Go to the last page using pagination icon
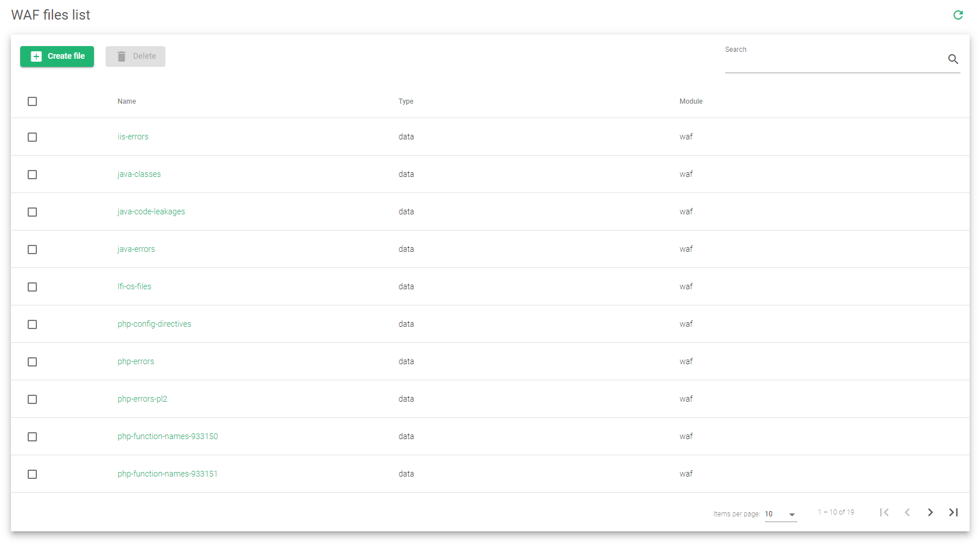This screenshot has width=980, height=544. (x=953, y=512)
